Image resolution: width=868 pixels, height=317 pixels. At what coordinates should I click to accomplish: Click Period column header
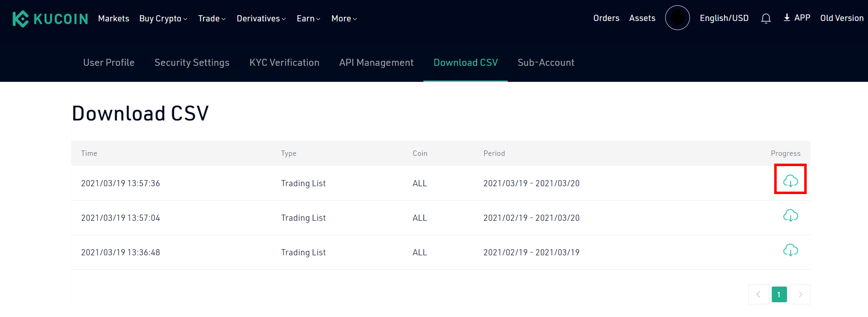click(494, 153)
